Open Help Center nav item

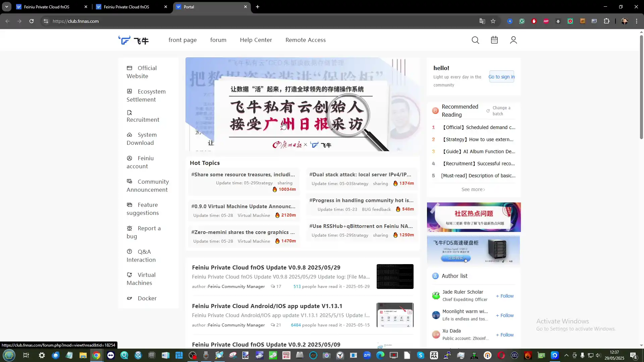click(256, 40)
